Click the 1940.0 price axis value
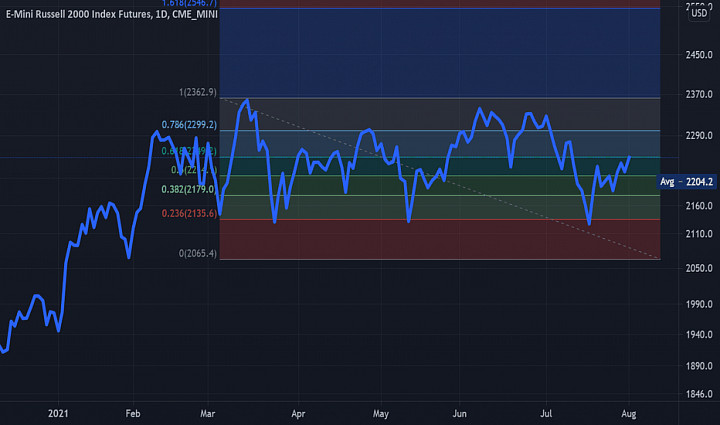Image resolution: width=720 pixels, height=425 pixels. pos(699,335)
